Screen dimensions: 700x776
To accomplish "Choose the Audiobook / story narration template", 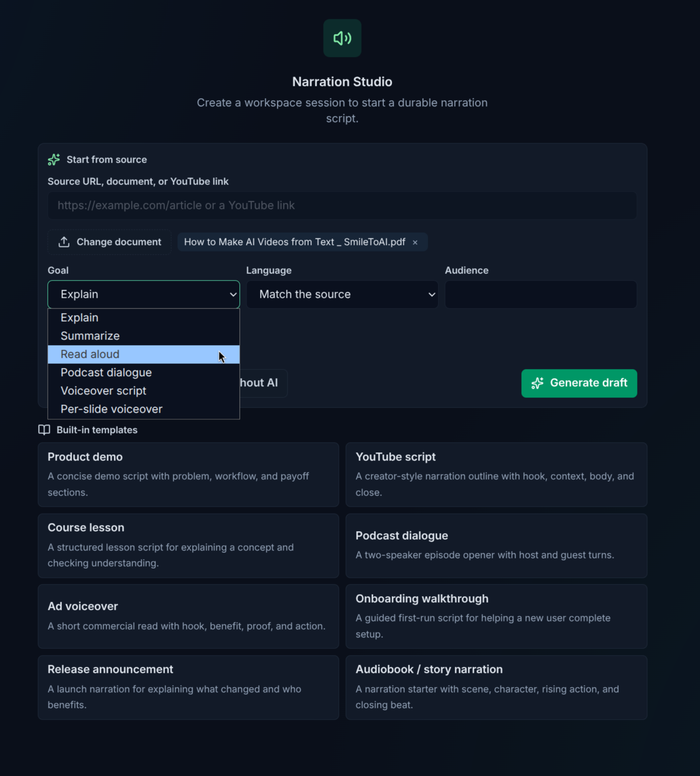I will click(x=496, y=688).
